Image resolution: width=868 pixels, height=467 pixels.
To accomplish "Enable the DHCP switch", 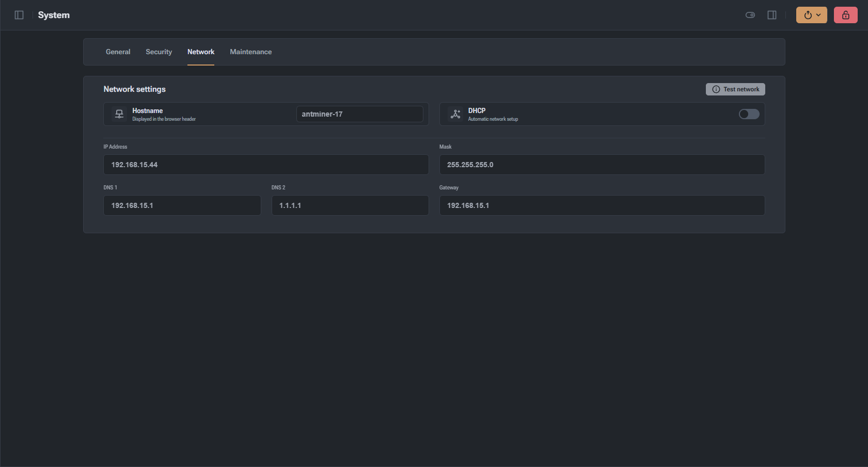I will (x=749, y=114).
